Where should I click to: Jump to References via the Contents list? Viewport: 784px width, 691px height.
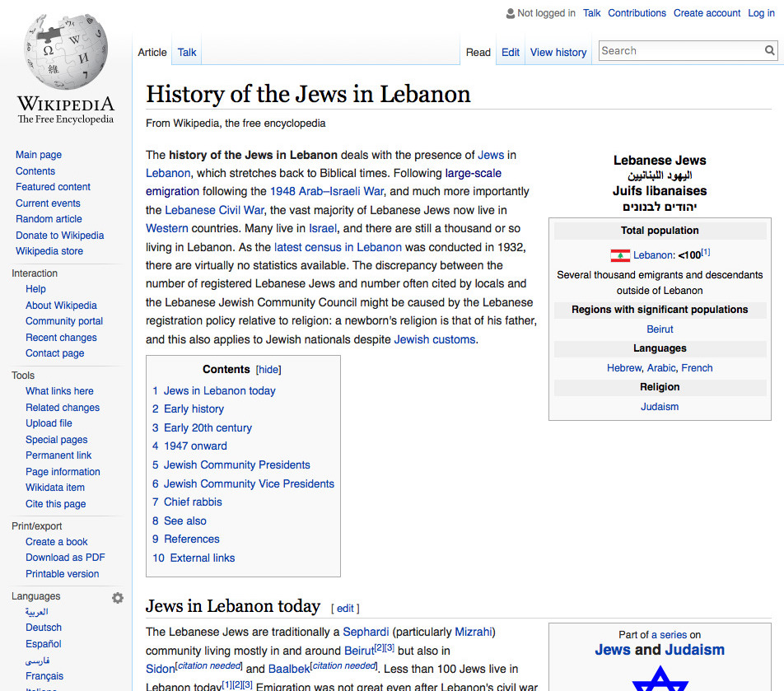click(192, 539)
